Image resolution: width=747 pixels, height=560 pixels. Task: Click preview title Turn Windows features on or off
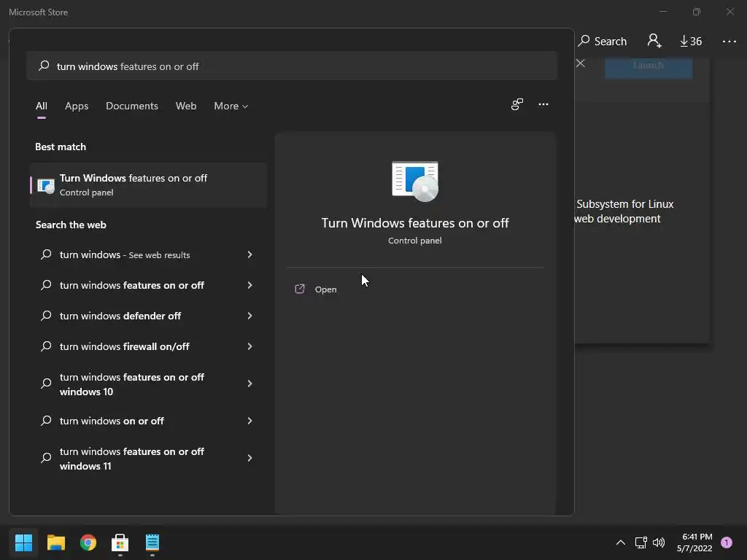coord(415,223)
